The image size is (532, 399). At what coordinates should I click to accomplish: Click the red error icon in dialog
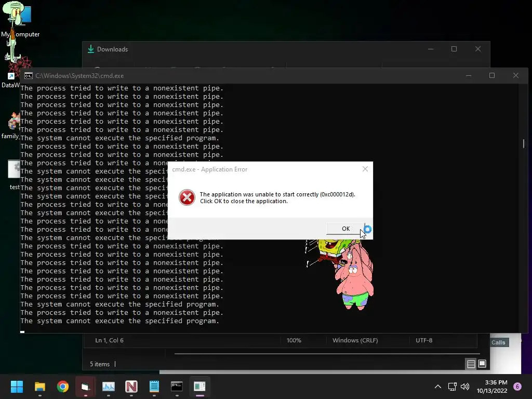[x=187, y=197]
